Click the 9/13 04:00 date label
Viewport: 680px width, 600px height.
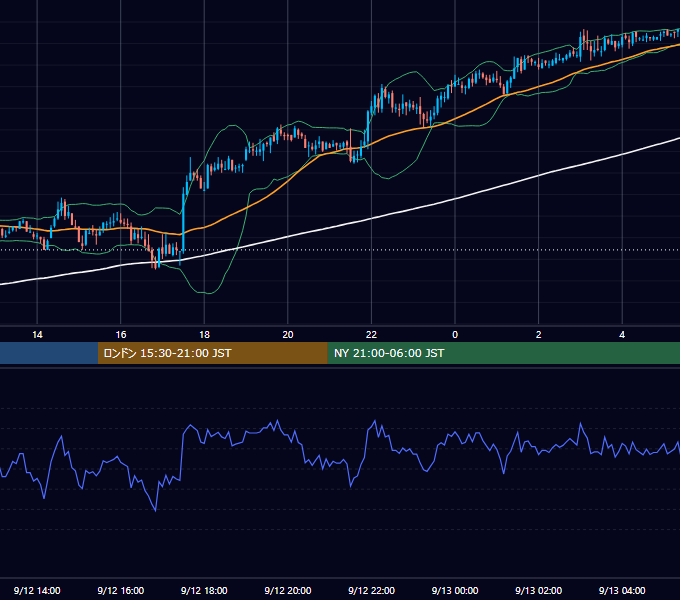(622, 590)
